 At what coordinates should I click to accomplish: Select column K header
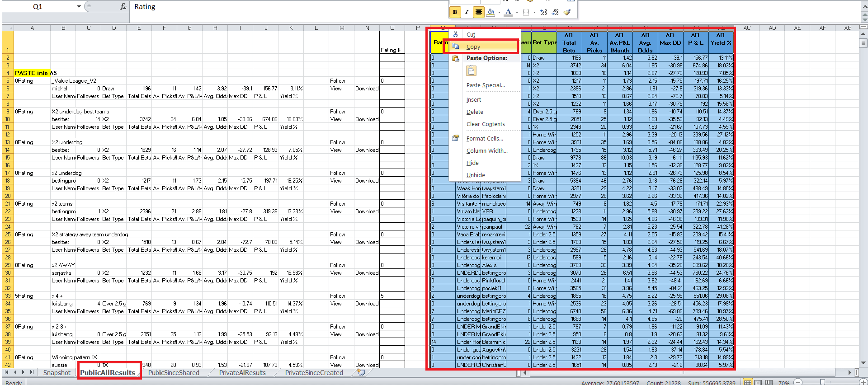click(291, 28)
